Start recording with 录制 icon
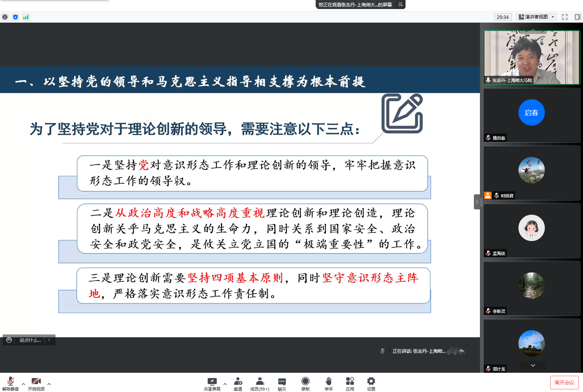583x392 pixels. coord(305,383)
